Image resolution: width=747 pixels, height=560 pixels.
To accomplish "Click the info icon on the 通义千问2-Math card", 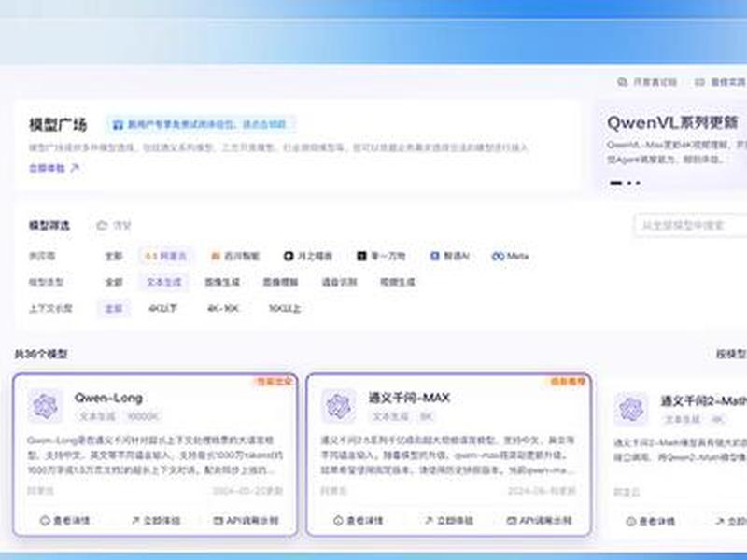I will pyautogui.click(x=631, y=522).
